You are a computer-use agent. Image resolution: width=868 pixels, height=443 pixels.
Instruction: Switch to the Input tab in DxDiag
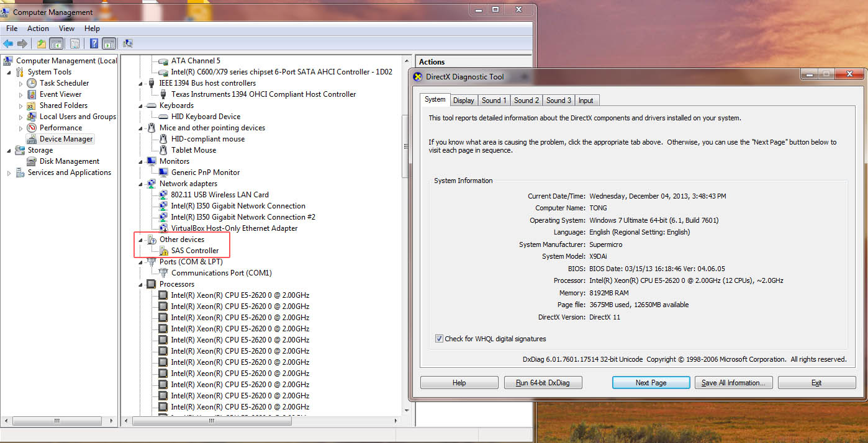[x=586, y=100]
